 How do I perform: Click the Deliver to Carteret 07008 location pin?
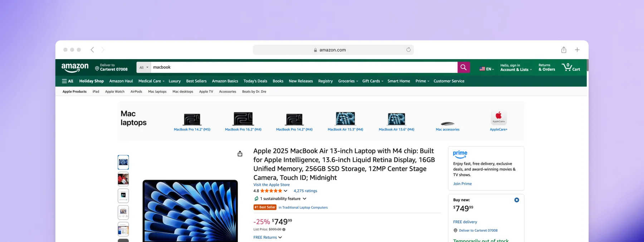pyautogui.click(x=97, y=68)
